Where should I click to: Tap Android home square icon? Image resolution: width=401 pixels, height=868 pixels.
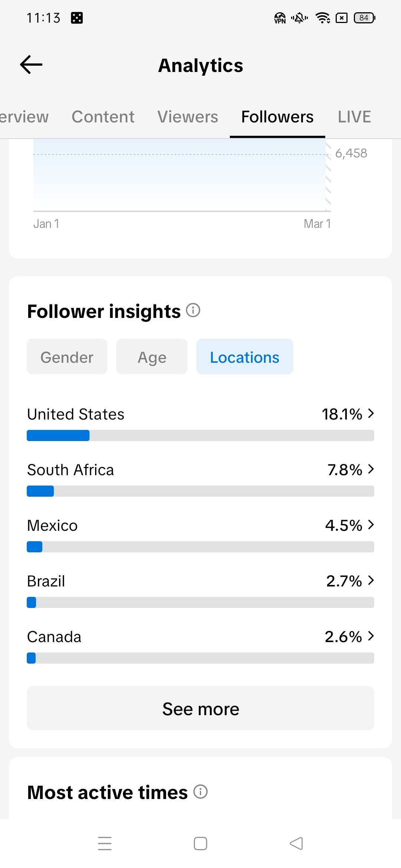(x=200, y=843)
